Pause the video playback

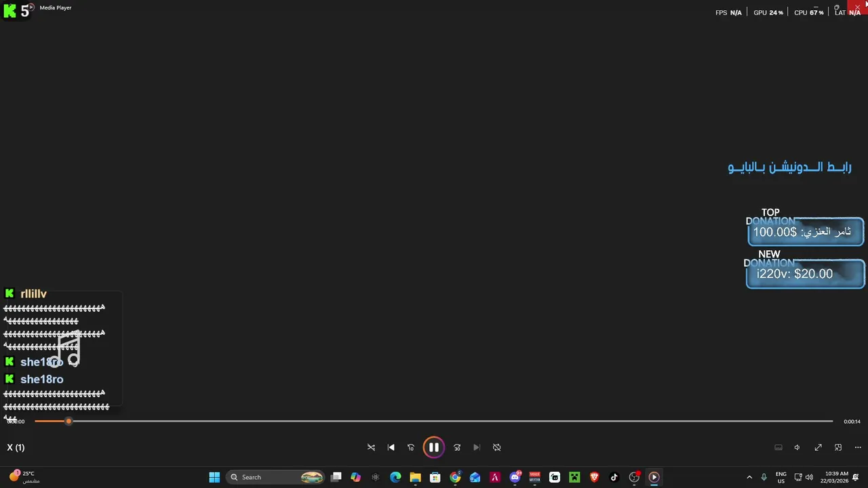(433, 447)
